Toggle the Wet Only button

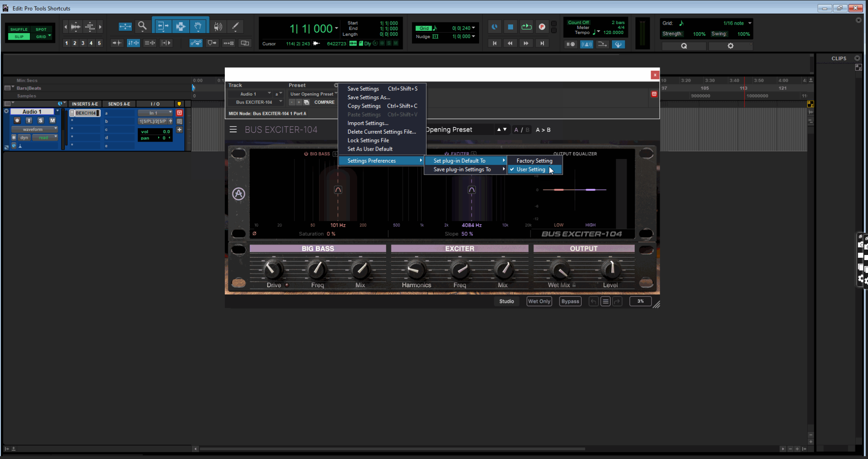[539, 301]
